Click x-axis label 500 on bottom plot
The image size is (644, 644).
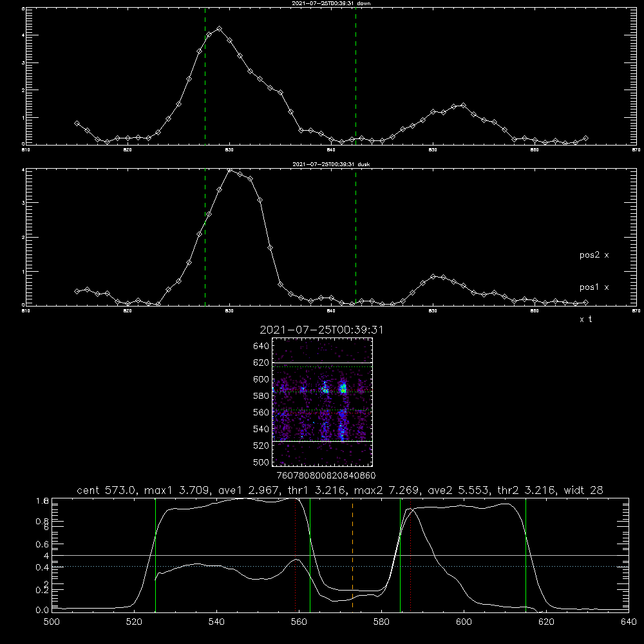52,622
